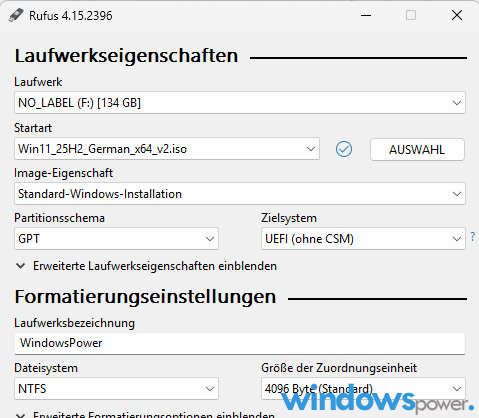Screen dimensions: 479x418
Task: Click the AUSWAHL button
Action: 417,150
